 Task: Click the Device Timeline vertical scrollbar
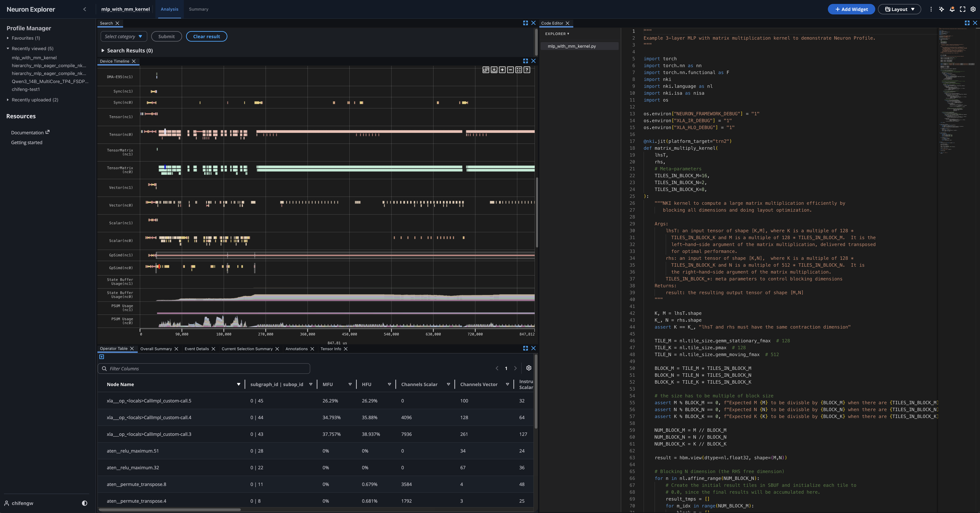pyautogui.click(x=537, y=213)
